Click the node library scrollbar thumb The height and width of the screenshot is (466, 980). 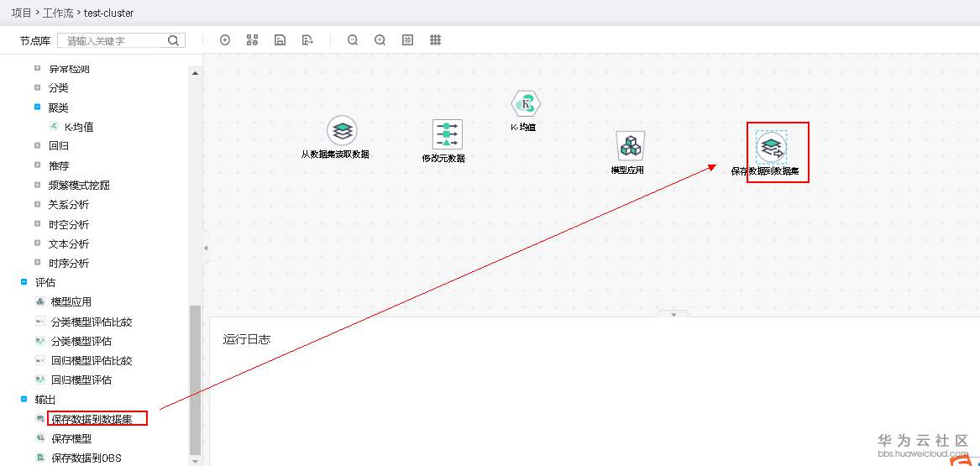(x=196, y=380)
